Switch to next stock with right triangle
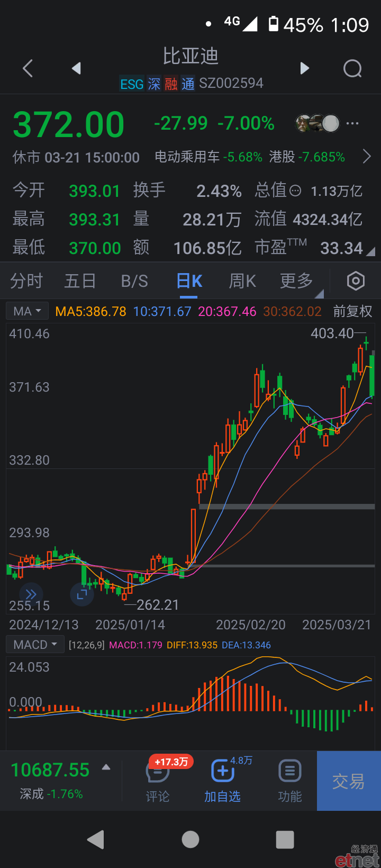Screen dimensions: 381x868 [x=304, y=68]
